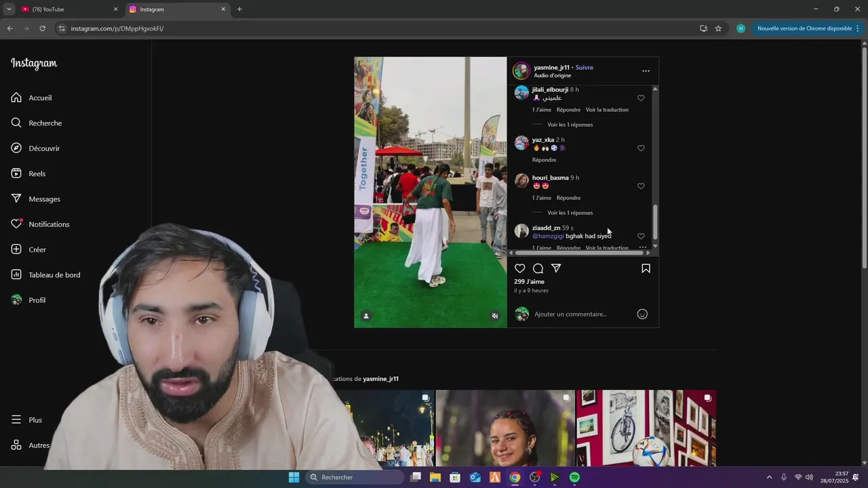This screenshot has width=868, height=488.
Task: Expand Chrome tab search dropdown
Action: [9, 9]
